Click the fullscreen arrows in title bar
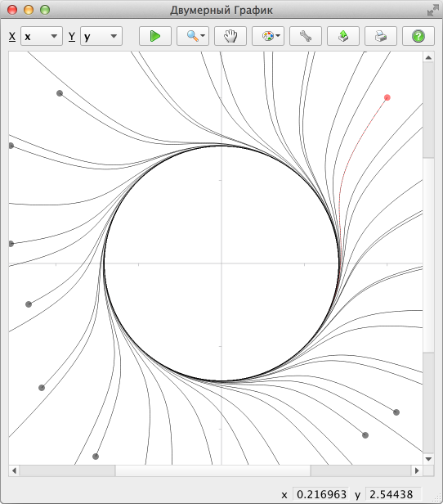The image size is (443, 504). click(x=433, y=10)
